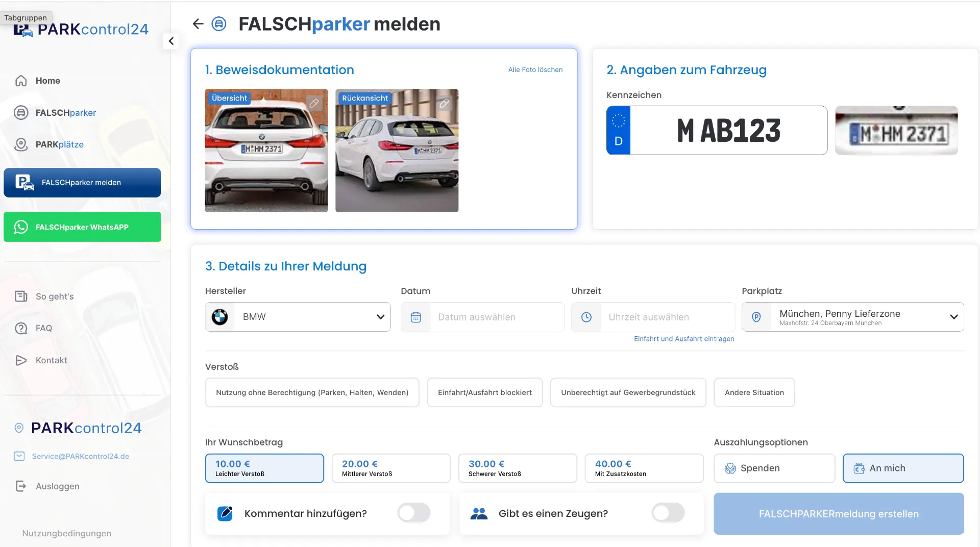Select the Spenden payout option
Image resolution: width=980 pixels, height=547 pixels.
pyautogui.click(x=774, y=468)
